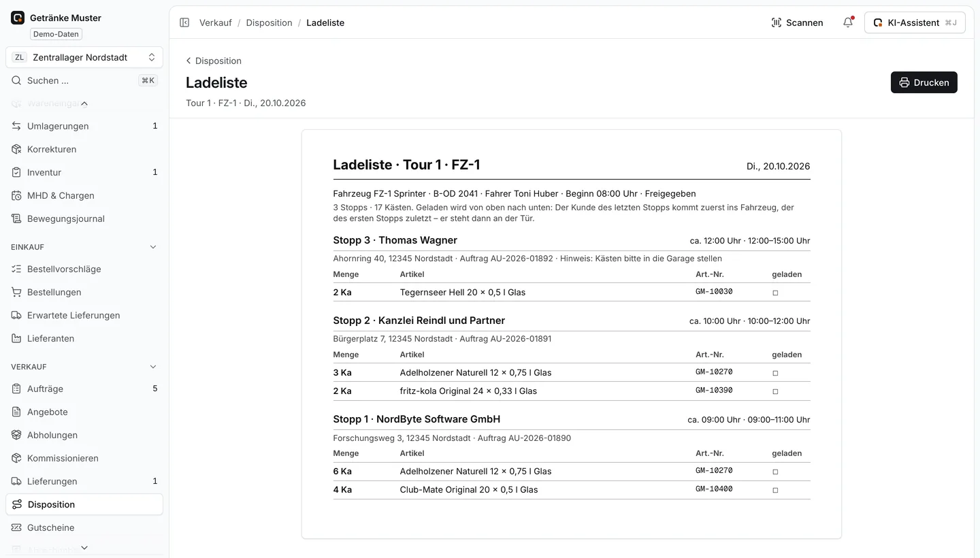This screenshot has height=558, width=980.
Task: Select the Disposition sidebar menu item
Action: click(84, 504)
